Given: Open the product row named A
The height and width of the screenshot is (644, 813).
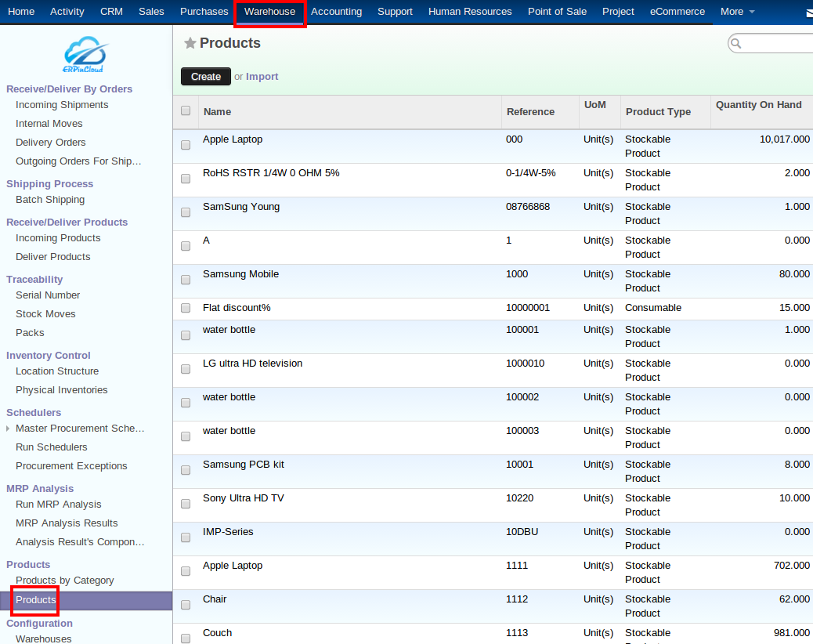Looking at the screenshot, I should click(493, 248).
